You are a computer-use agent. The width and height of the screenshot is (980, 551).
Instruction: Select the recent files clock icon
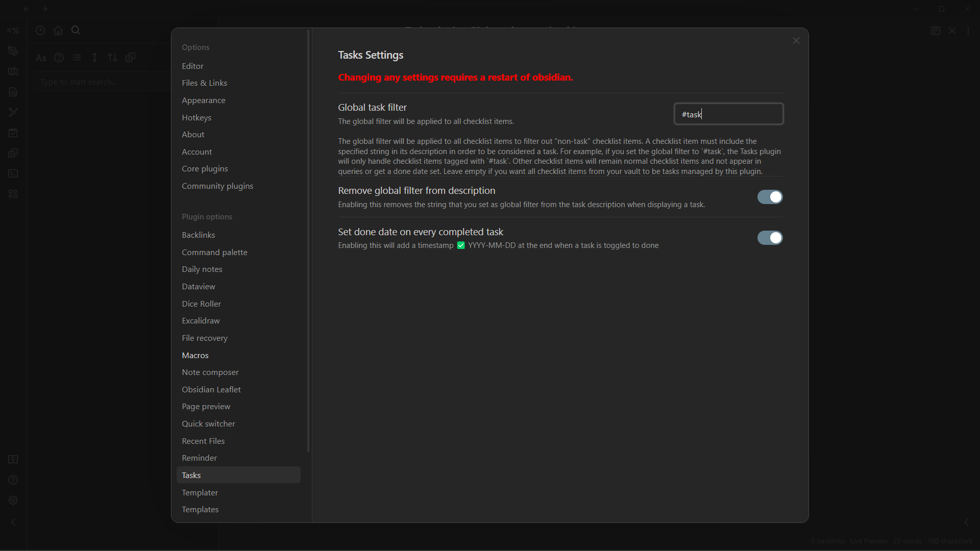40,30
